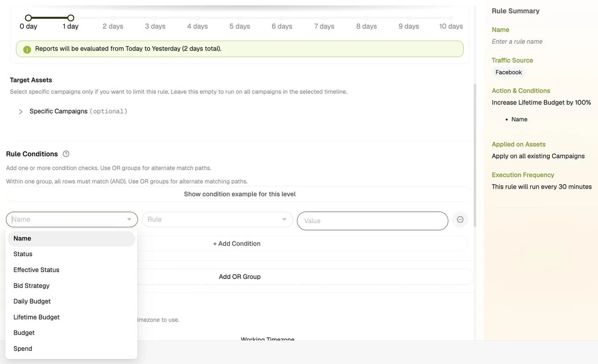Click 'This rule will run every 30 minutes'

542,187
